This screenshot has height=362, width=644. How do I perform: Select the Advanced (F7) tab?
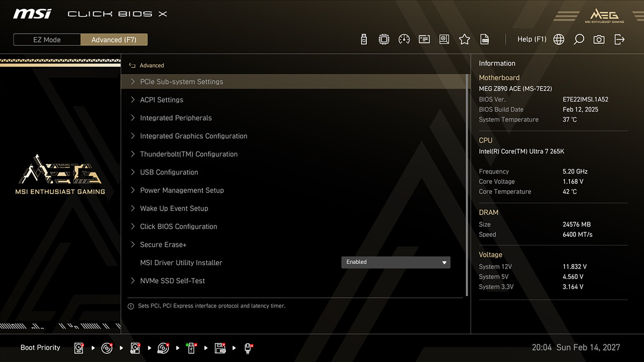point(114,40)
